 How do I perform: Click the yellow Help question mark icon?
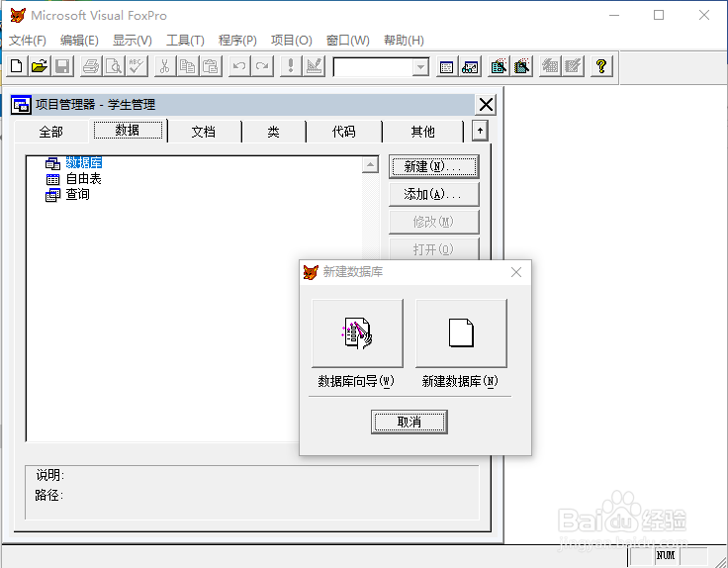pos(601,67)
